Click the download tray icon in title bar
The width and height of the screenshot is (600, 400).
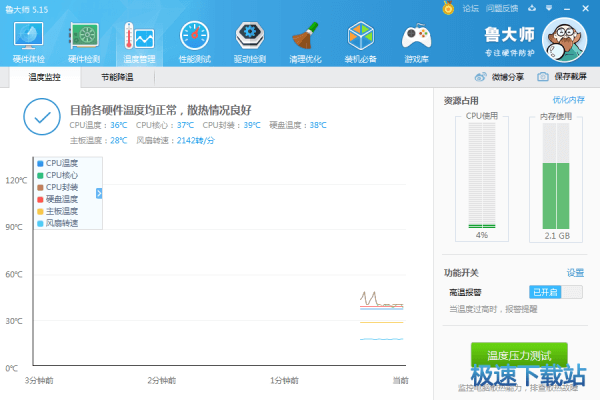click(532, 8)
